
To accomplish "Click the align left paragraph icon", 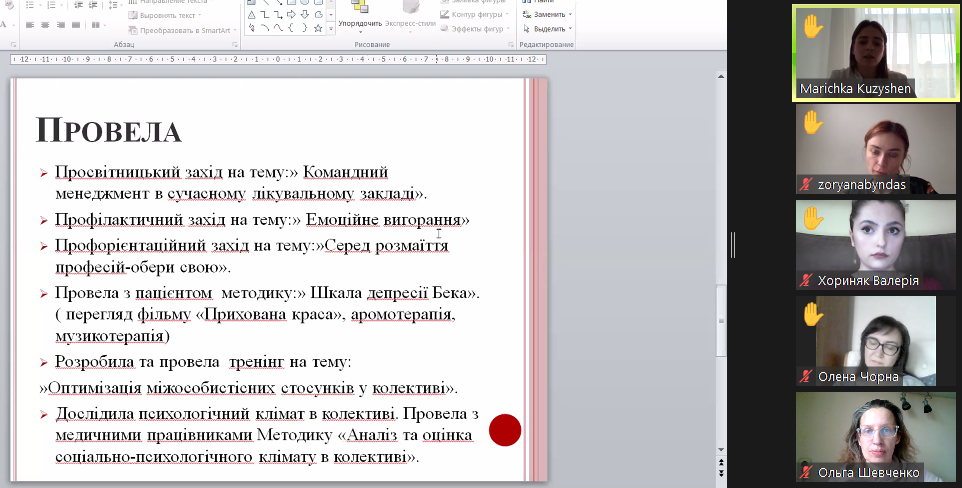I will pos(31,23).
